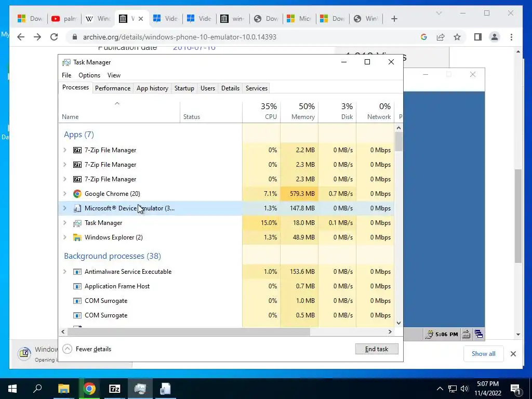Viewport: 532px width, 399px height.
Task: Expand the first 7-Zip File Manager row
Action: coord(65,150)
